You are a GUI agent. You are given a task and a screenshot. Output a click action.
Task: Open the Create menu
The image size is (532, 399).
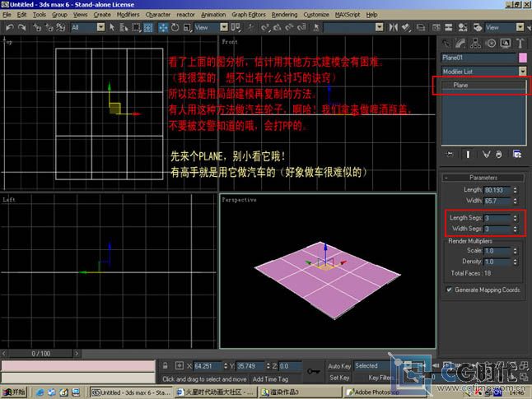102,15
